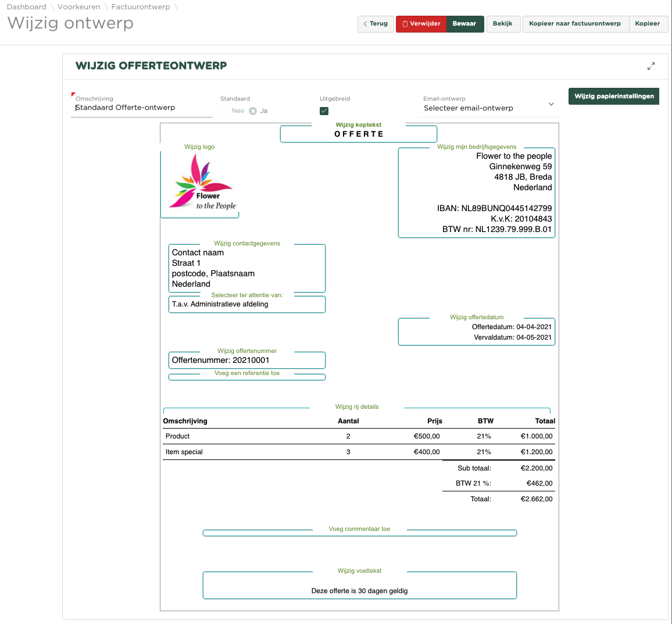Navigate to Dashboard breadcrumb

point(26,7)
